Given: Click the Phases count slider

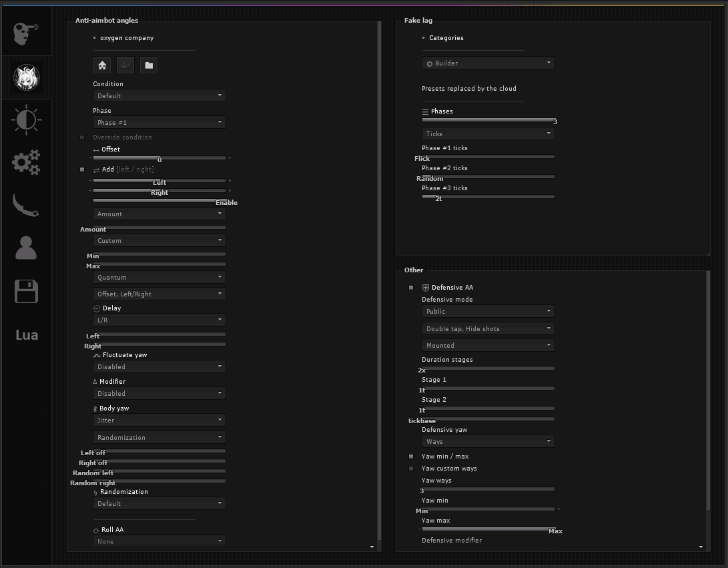Looking at the screenshot, I should pos(488,120).
